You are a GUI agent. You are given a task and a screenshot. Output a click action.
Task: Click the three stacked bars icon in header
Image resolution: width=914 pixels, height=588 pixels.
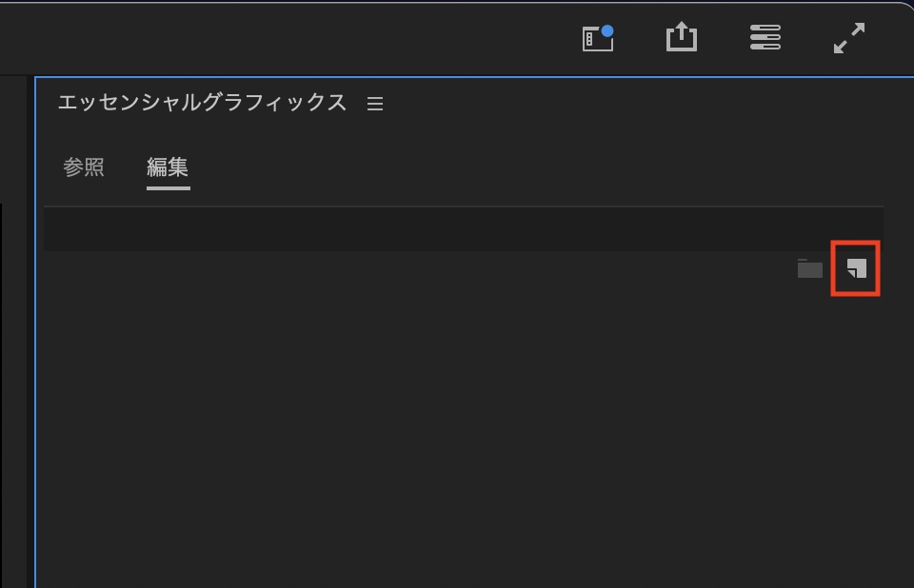click(765, 37)
